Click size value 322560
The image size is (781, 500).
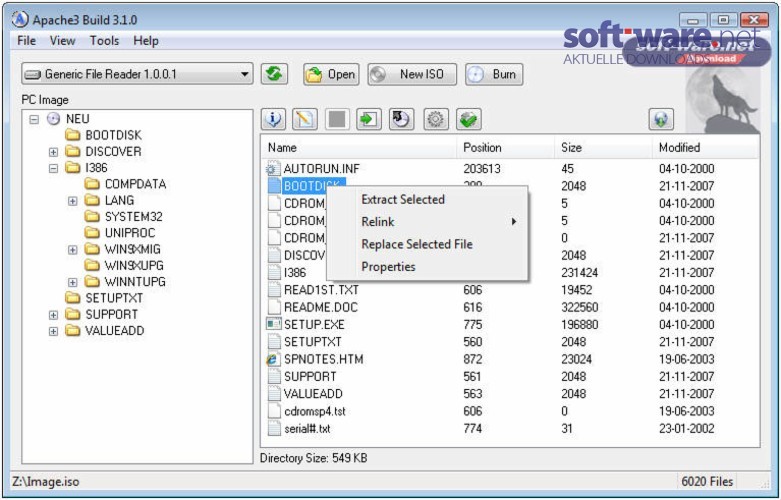click(x=579, y=307)
